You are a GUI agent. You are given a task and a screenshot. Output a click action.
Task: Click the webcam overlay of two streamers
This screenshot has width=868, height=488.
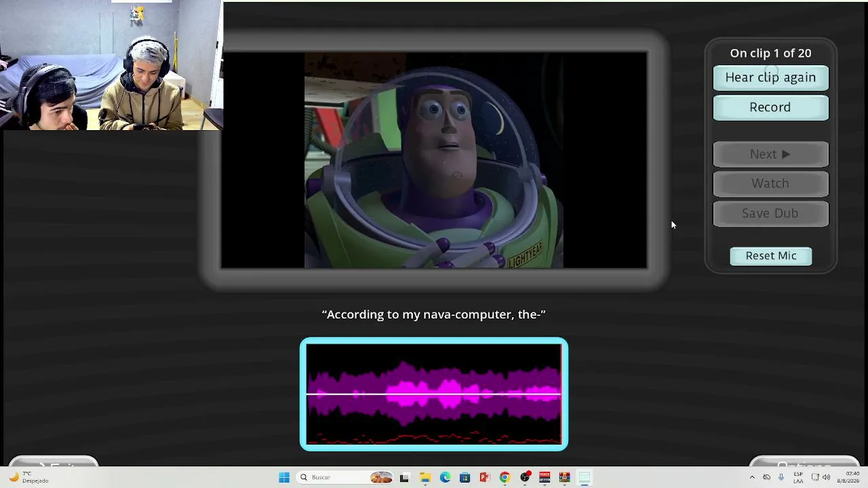tap(111, 65)
